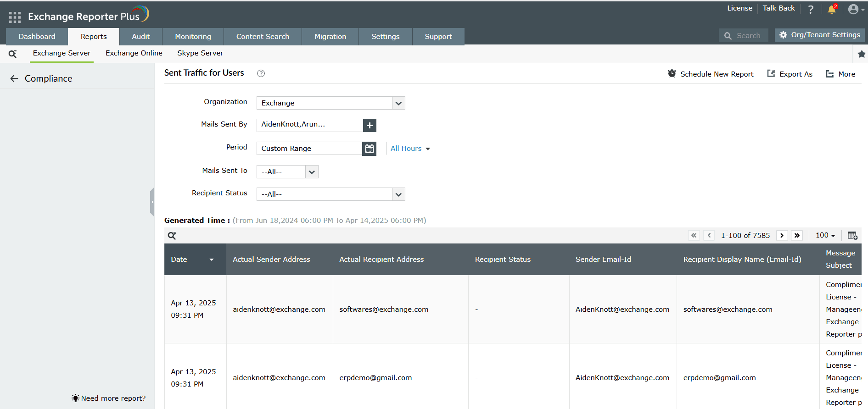Add users with the Mails Sent By plus icon
The width and height of the screenshot is (868, 409).
tap(370, 125)
